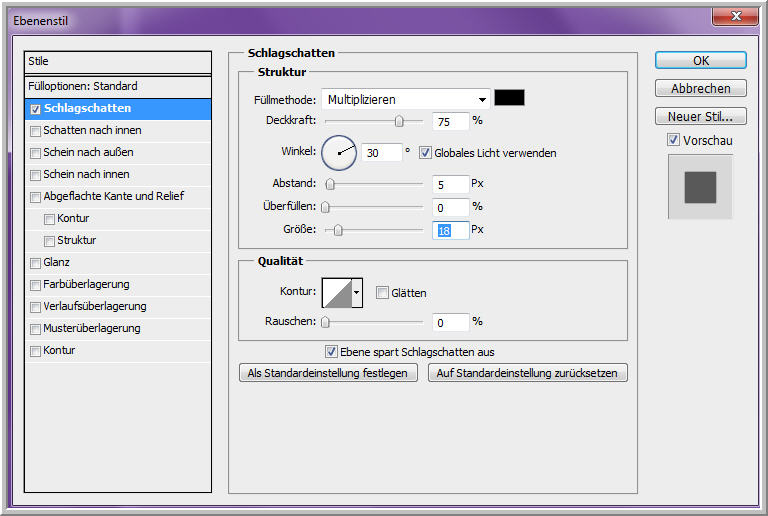Screen dimensions: 768x516
Task: Click the Rauschen slider handle
Action: (x=325, y=322)
